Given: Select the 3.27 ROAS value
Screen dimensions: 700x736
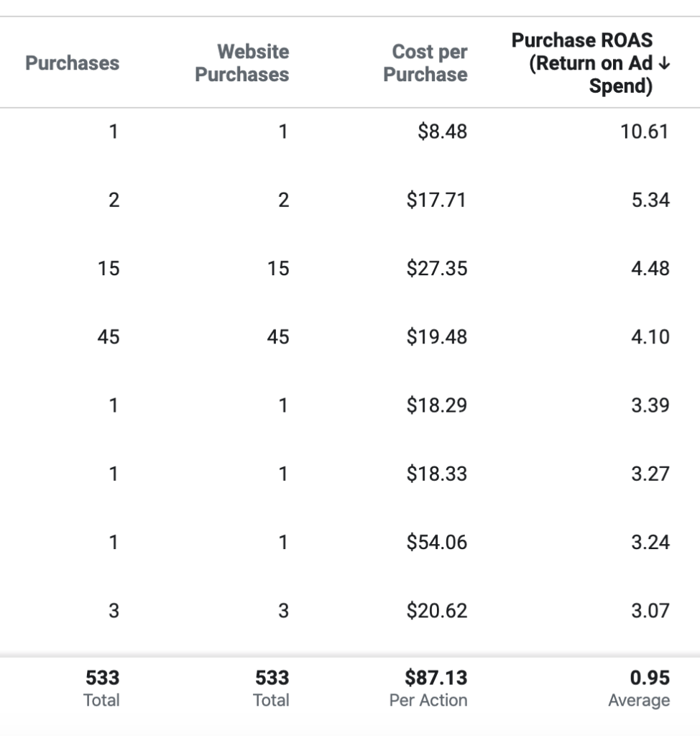Looking at the screenshot, I should (x=650, y=474).
